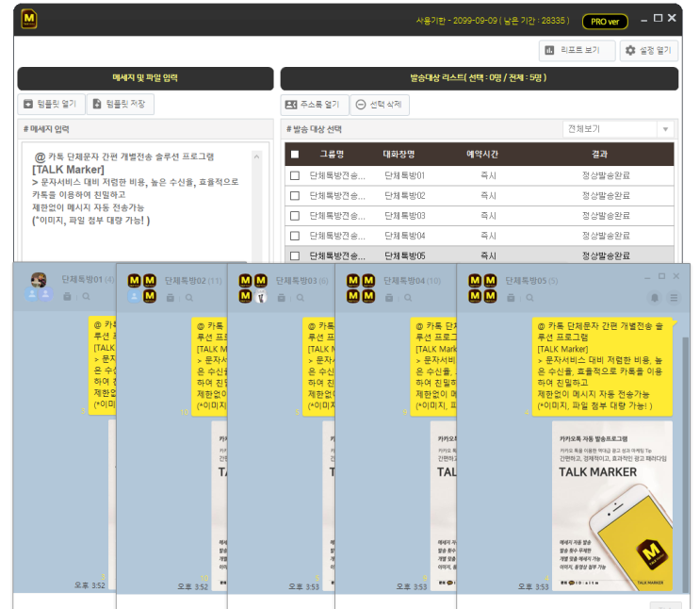Click 단체톡방01 chat profile avatars

[39, 287]
